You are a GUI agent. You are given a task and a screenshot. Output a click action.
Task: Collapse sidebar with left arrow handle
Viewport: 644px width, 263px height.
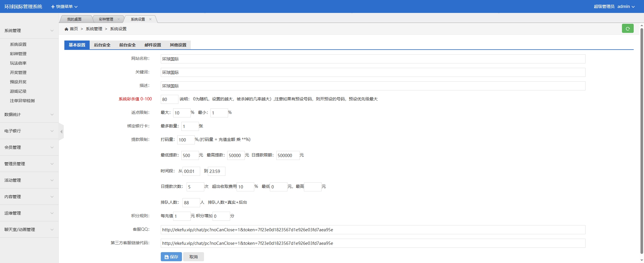pos(61,132)
